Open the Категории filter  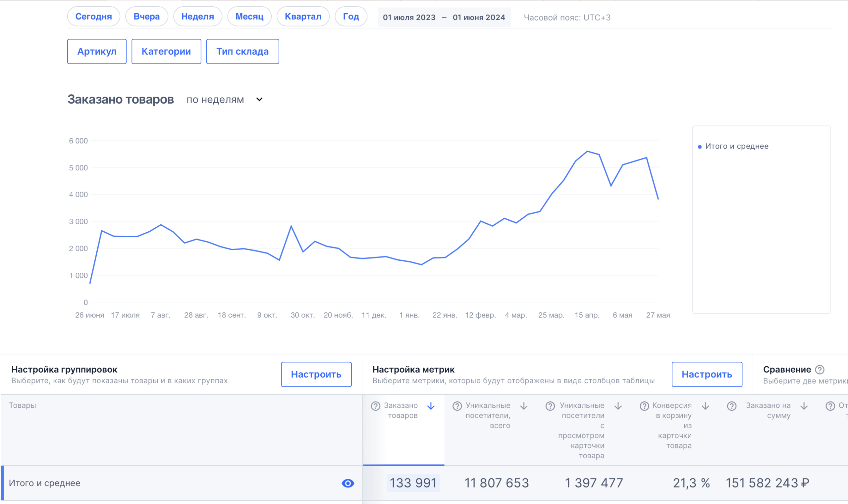click(x=166, y=51)
